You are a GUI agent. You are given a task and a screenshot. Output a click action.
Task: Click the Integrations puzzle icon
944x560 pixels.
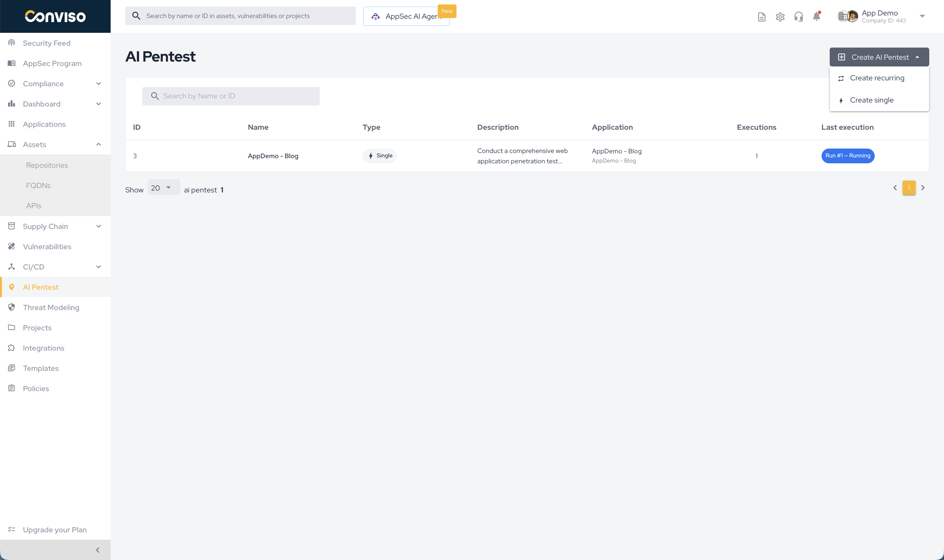12,348
